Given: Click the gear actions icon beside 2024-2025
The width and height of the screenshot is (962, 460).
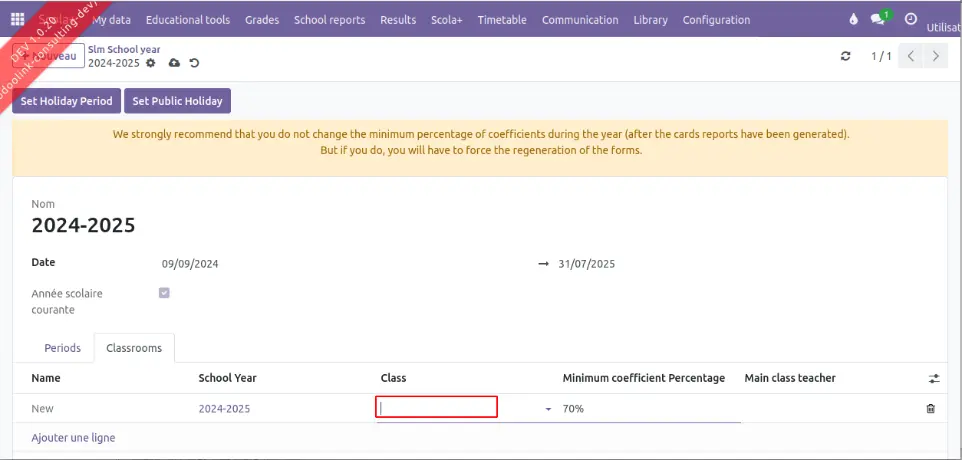Looking at the screenshot, I should (151, 63).
